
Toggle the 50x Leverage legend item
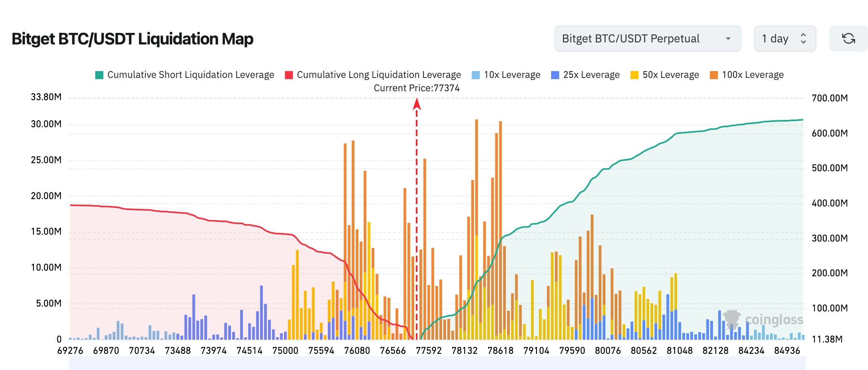pos(665,75)
